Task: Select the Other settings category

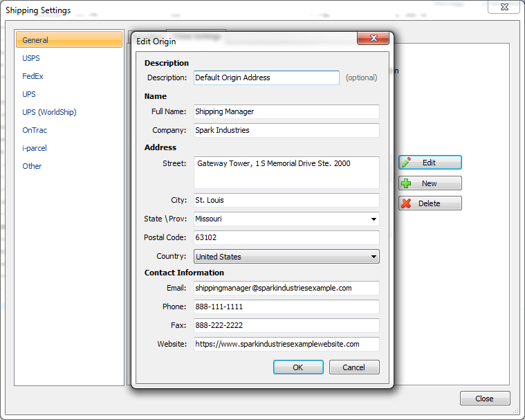Action: pyautogui.click(x=32, y=166)
